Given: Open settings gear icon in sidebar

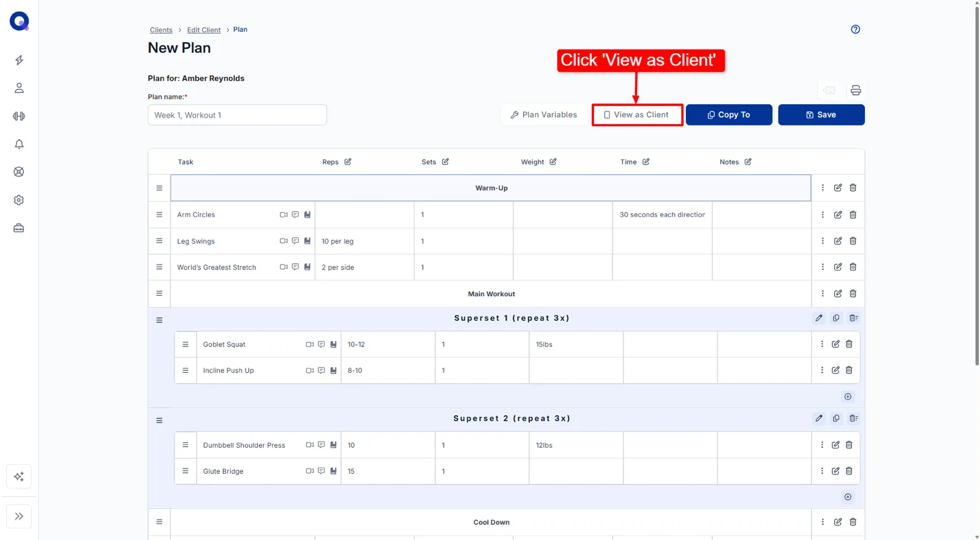Looking at the screenshot, I should tap(19, 200).
